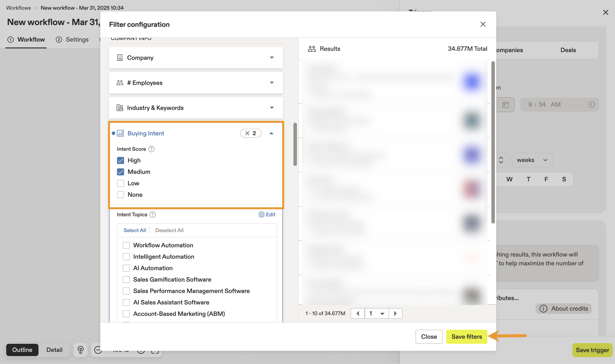Switch to Detail view mode
Image resolution: width=615 pixels, height=364 pixels.
54,349
